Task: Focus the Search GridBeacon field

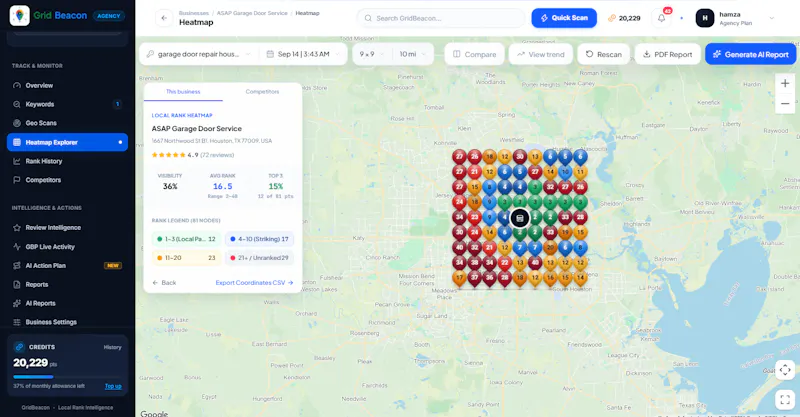Action: pos(441,18)
